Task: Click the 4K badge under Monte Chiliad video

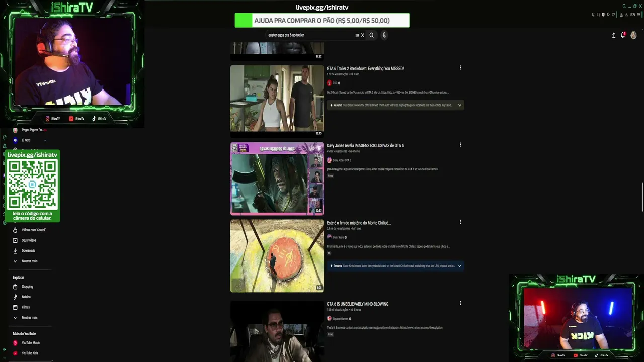Action: coord(329,253)
